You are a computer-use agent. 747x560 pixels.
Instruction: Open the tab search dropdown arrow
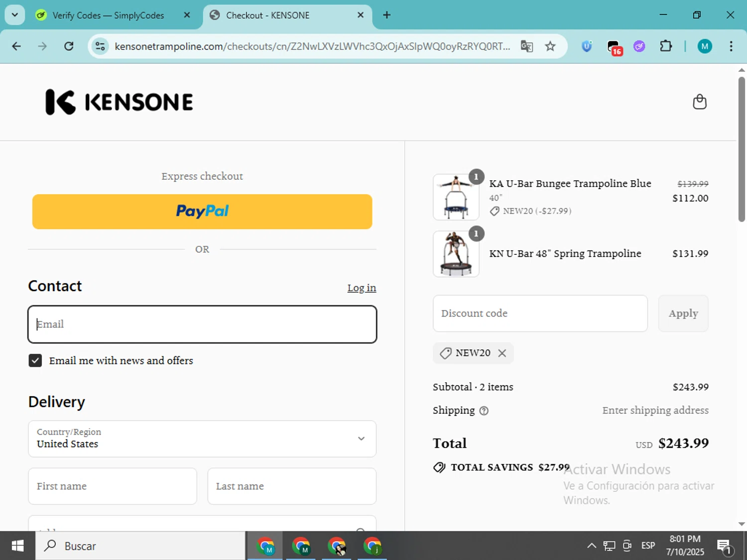(x=15, y=15)
